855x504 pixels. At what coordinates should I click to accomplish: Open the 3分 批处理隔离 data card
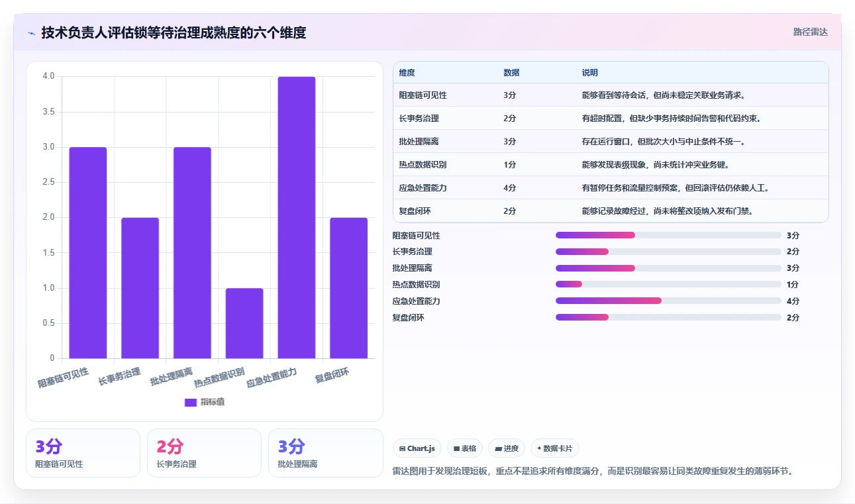pyautogui.click(x=325, y=453)
